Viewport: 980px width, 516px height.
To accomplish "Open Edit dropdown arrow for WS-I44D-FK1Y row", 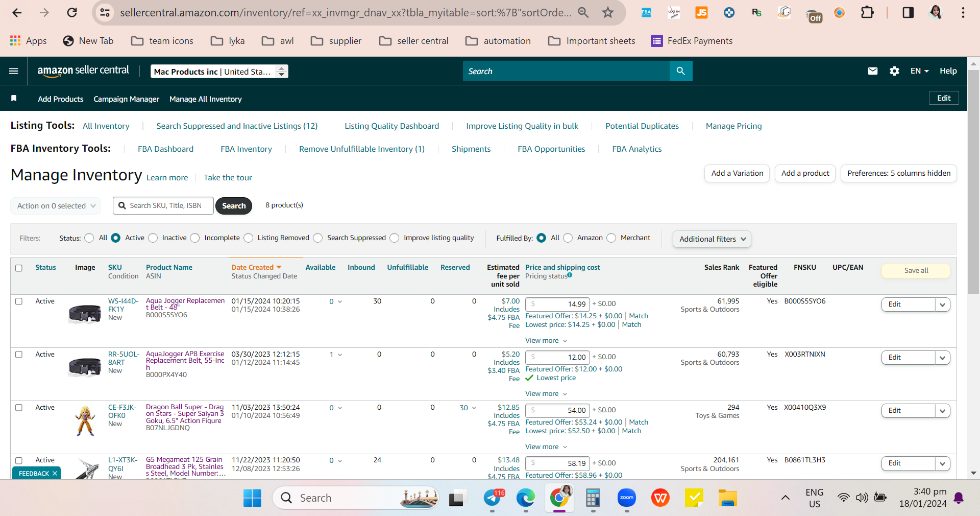I will point(943,304).
